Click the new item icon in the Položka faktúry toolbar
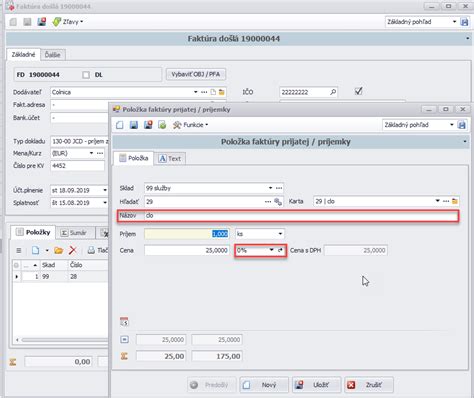Image resolution: width=474 pixels, height=398 pixels. (x=120, y=125)
